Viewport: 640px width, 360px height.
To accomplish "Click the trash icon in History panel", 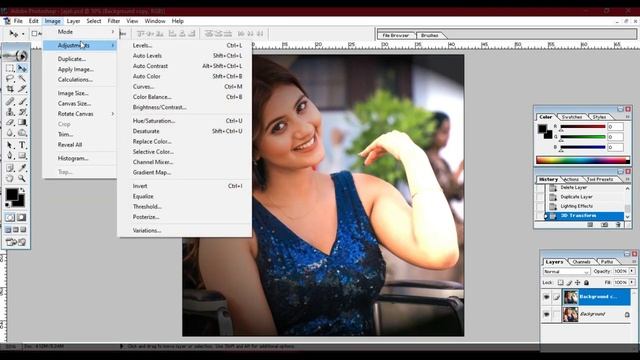I will coord(618,224).
